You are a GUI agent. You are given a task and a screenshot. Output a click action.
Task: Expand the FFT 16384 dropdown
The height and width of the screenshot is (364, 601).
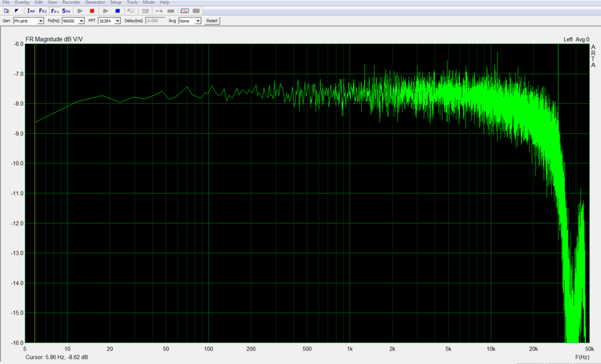click(x=117, y=21)
